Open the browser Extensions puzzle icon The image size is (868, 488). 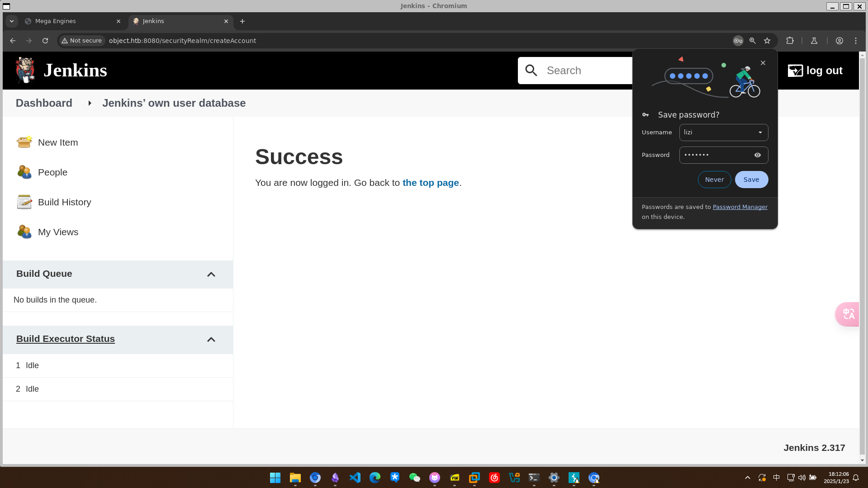tap(790, 41)
